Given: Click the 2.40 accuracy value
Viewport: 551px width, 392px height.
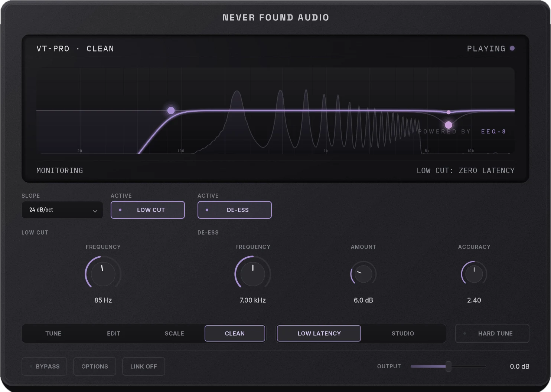Looking at the screenshot, I should pos(474,300).
